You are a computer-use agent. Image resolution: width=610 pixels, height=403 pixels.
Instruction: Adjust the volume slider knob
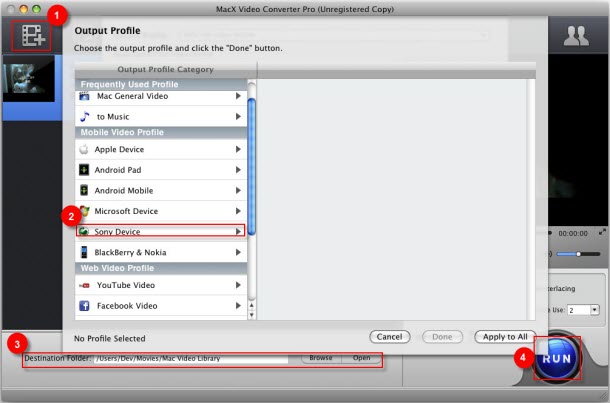pyautogui.click(x=578, y=254)
